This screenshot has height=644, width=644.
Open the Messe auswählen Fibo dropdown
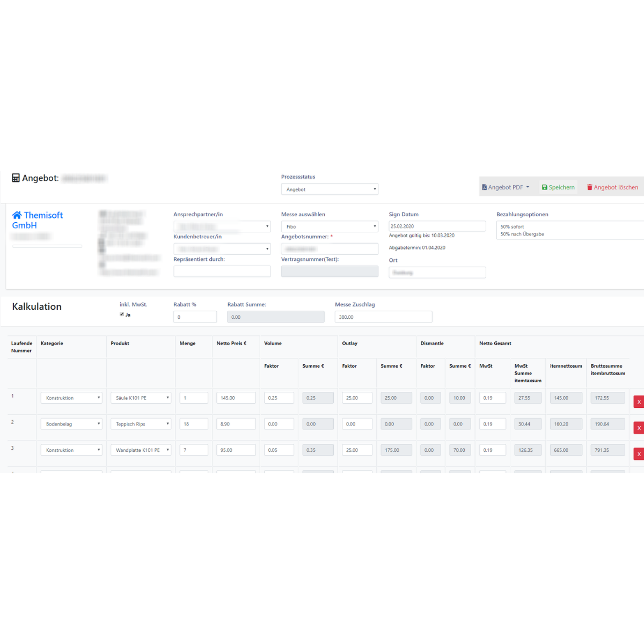(x=330, y=226)
